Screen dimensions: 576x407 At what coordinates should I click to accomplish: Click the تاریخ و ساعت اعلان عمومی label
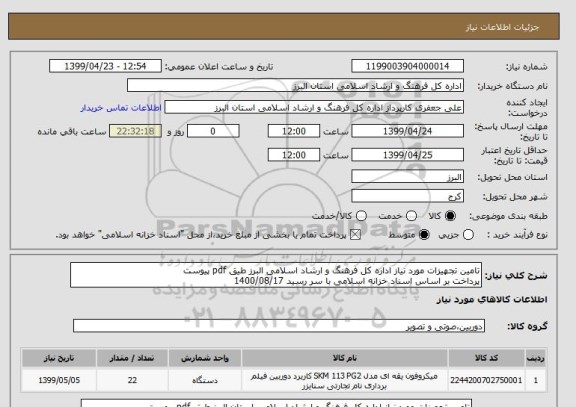pyautogui.click(x=219, y=67)
